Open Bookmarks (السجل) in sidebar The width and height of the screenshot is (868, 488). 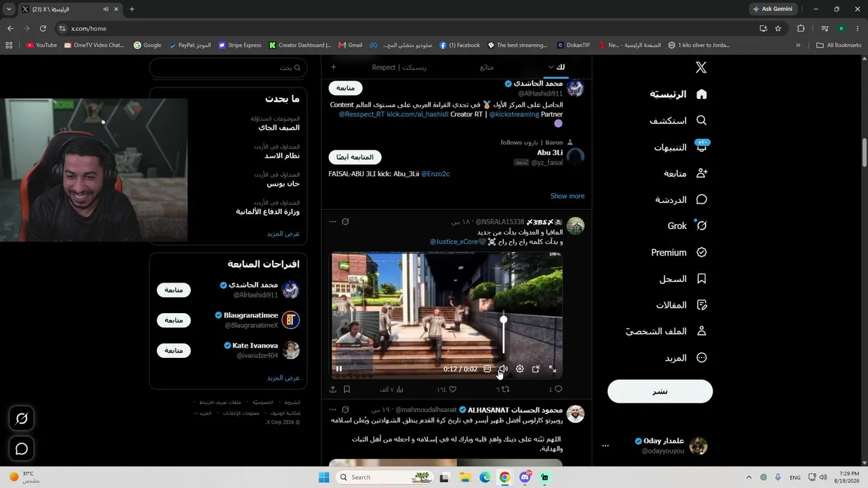[x=683, y=279]
